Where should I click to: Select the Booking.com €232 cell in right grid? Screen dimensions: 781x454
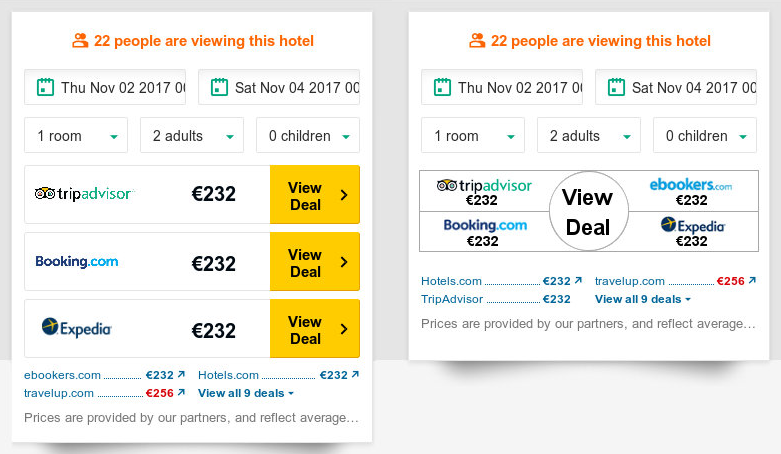click(485, 232)
